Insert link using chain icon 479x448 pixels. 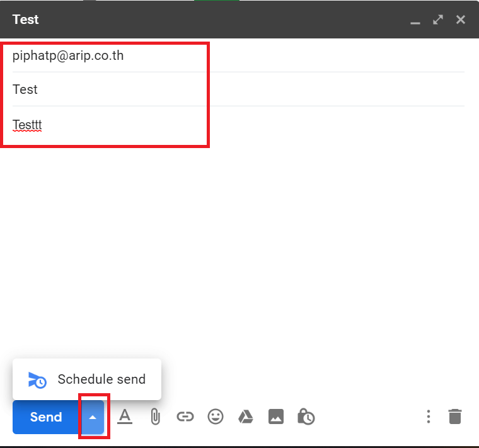pos(185,416)
